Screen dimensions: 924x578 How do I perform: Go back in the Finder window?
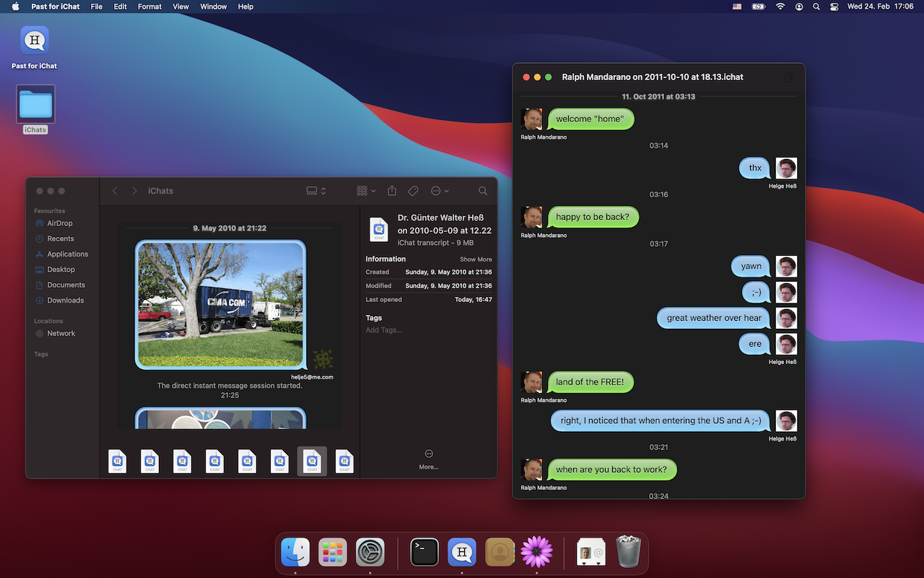[x=115, y=191]
